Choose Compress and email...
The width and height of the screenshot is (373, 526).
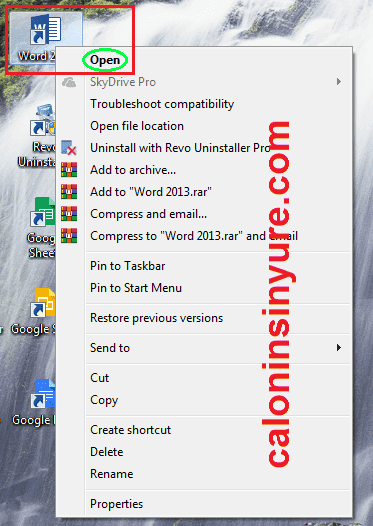pos(204,214)
